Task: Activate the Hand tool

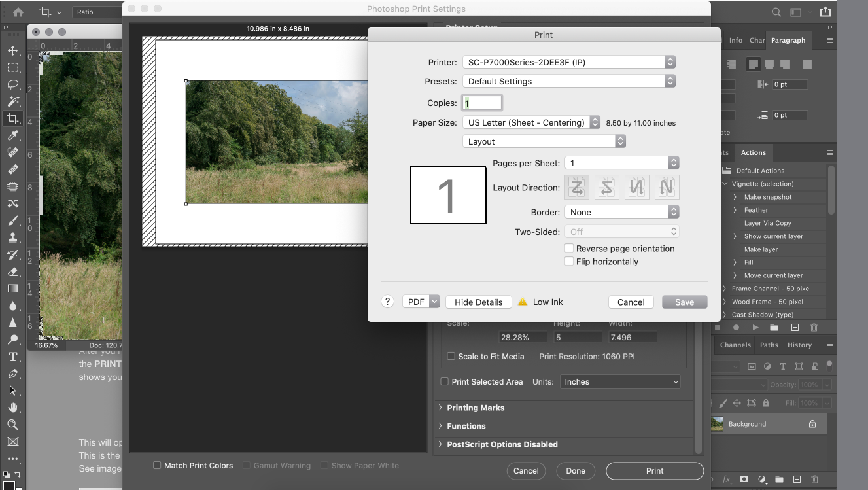Action: 12,408
